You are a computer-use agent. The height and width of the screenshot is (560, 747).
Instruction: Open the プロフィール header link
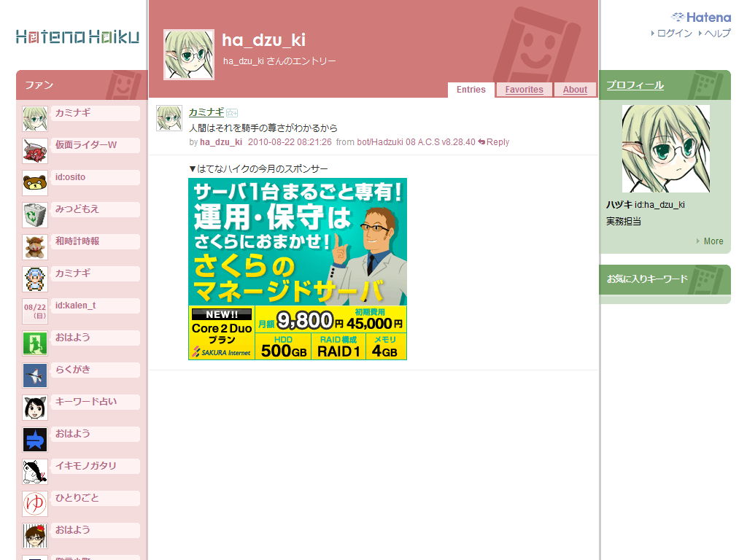635,85
